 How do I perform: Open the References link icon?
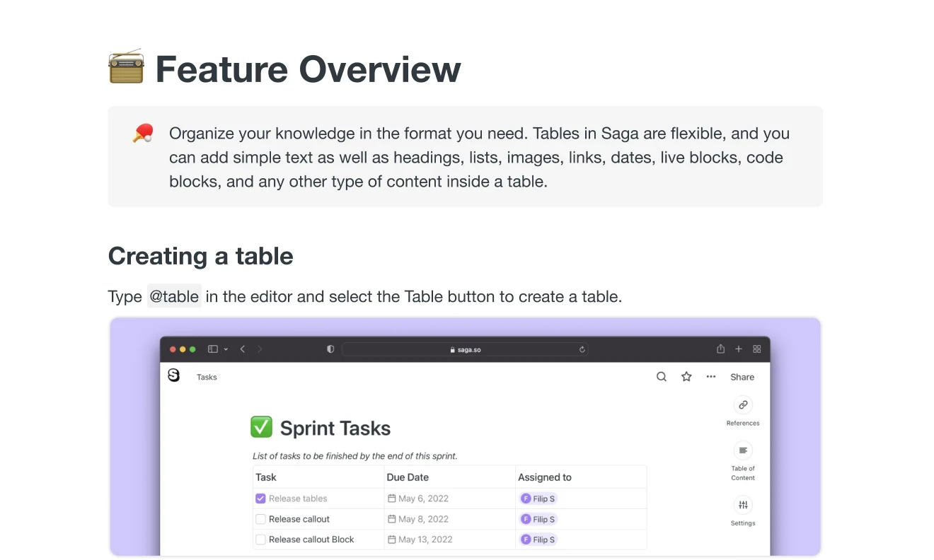tap(743, 405)
